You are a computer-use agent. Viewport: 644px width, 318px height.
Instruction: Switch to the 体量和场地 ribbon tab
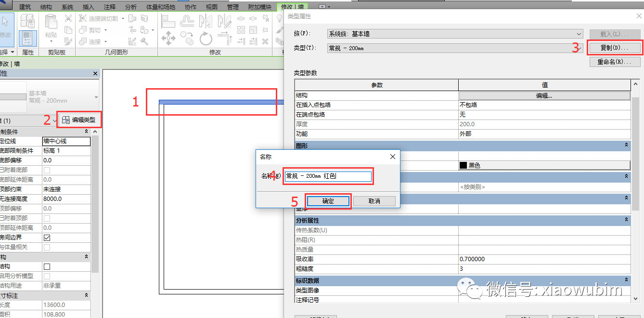click(160, 7)
